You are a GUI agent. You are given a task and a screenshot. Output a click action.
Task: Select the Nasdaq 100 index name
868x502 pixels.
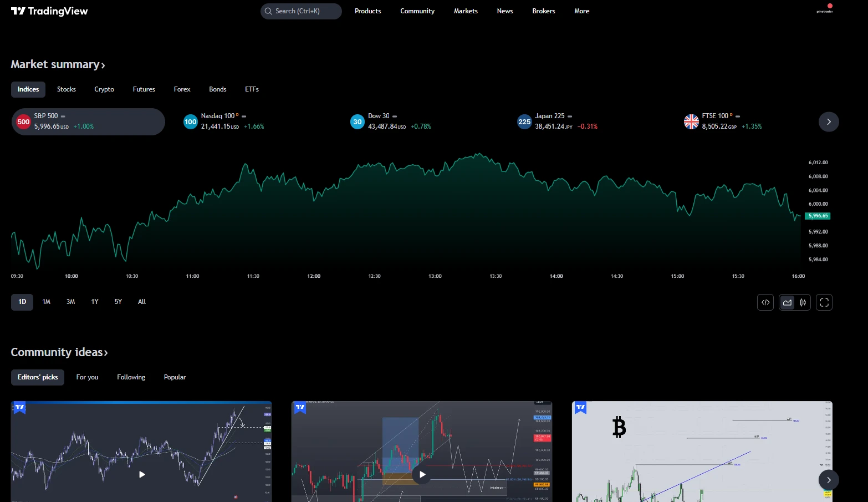(218, 116)
